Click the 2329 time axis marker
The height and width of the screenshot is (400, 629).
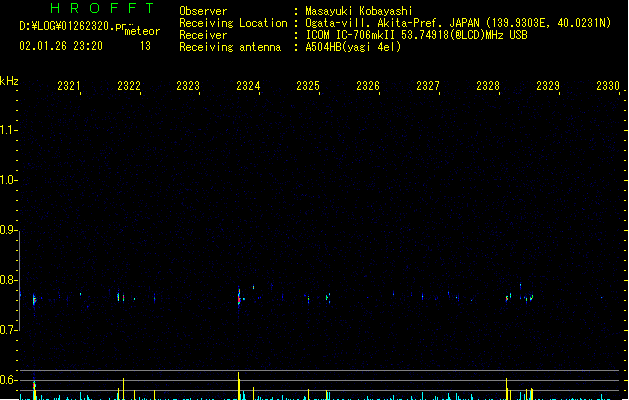click(x=548, y=86)
